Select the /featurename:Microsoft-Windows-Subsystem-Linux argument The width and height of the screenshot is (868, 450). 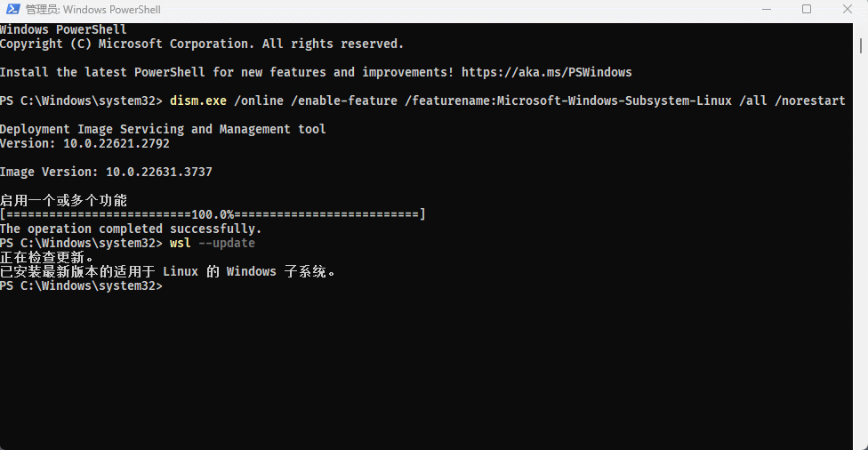(567, 100)
